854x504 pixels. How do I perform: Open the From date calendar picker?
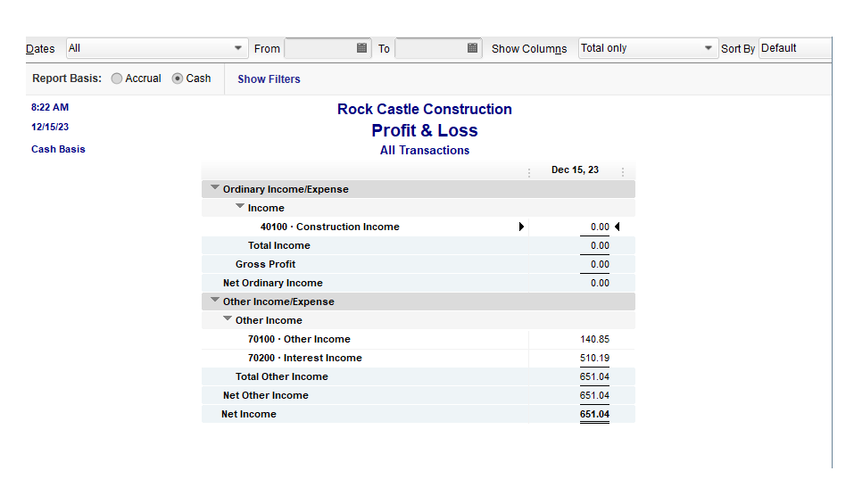[361, 48]
